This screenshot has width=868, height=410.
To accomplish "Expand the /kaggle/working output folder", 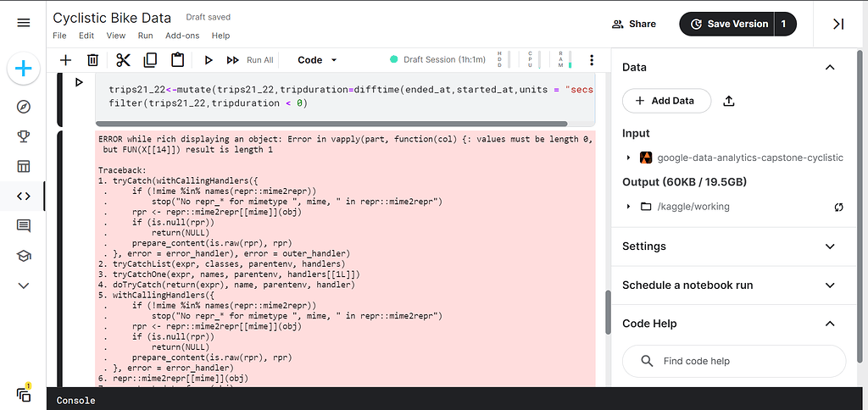I will (x=628, y=207).
